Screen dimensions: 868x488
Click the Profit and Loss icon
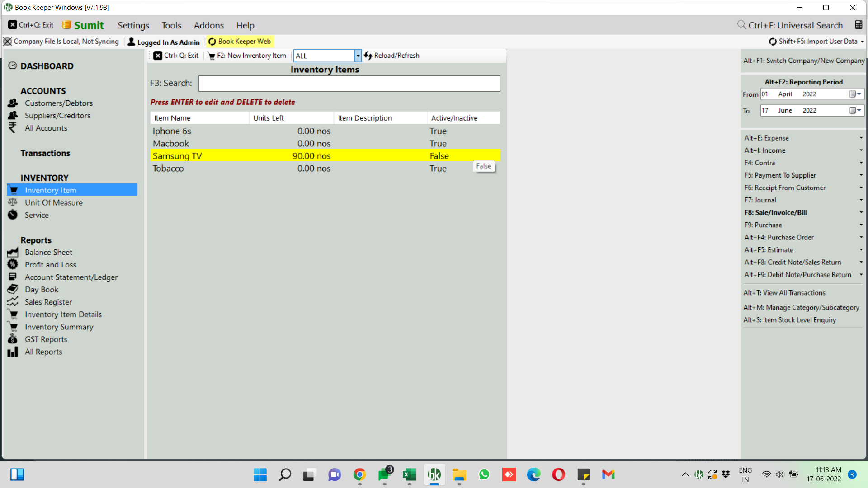(x=13, y=264)
